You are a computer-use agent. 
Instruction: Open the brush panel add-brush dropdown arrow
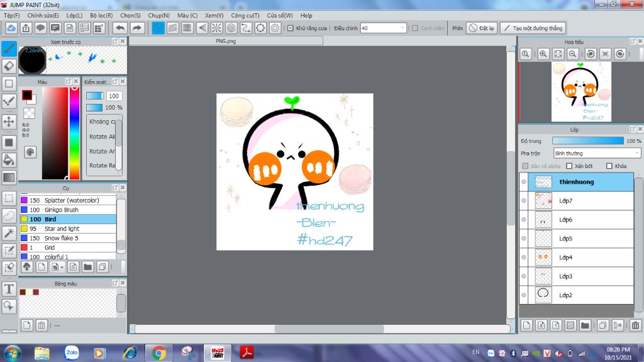click(x=62, y=267)
